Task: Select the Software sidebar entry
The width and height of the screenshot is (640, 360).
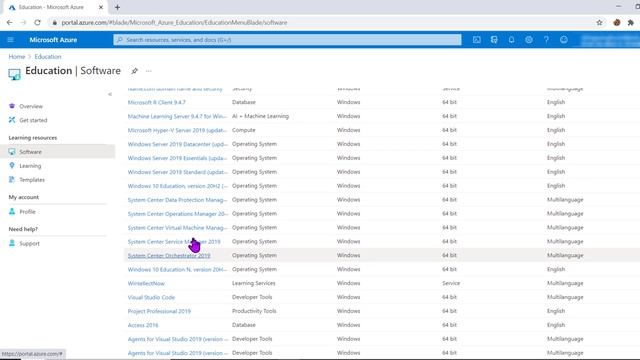Action: click(x=58, y=152)
